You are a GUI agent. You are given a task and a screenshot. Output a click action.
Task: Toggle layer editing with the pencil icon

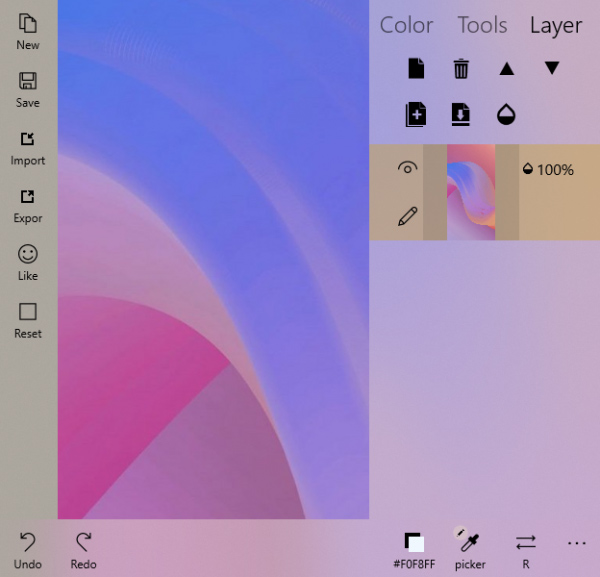407,216
